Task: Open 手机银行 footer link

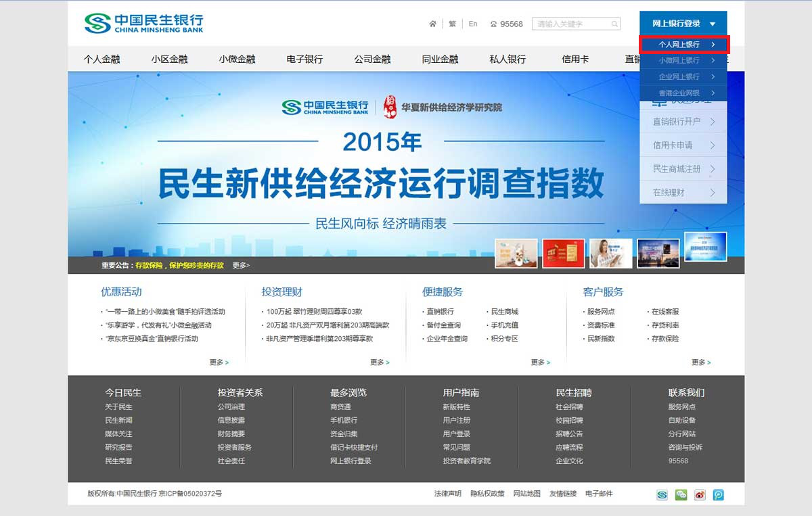Action: (344, 421)
